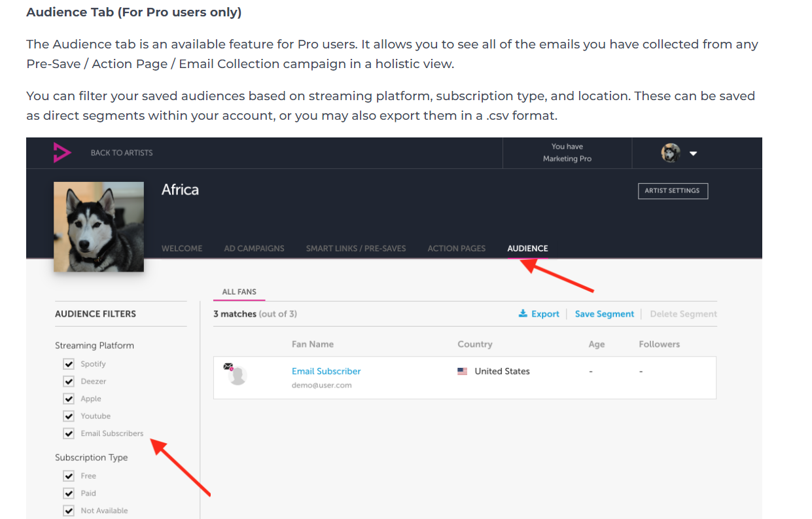Click the United States flag icon
This screenshot has width=812, height=519.
[x=463, y=371]
